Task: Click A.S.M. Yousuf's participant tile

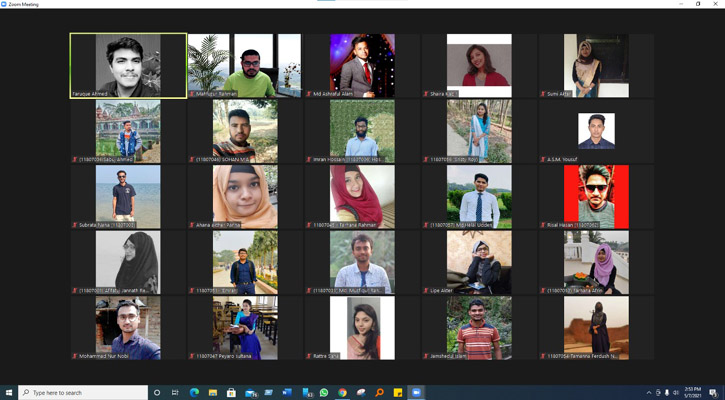Action: [x=596, y=131]
